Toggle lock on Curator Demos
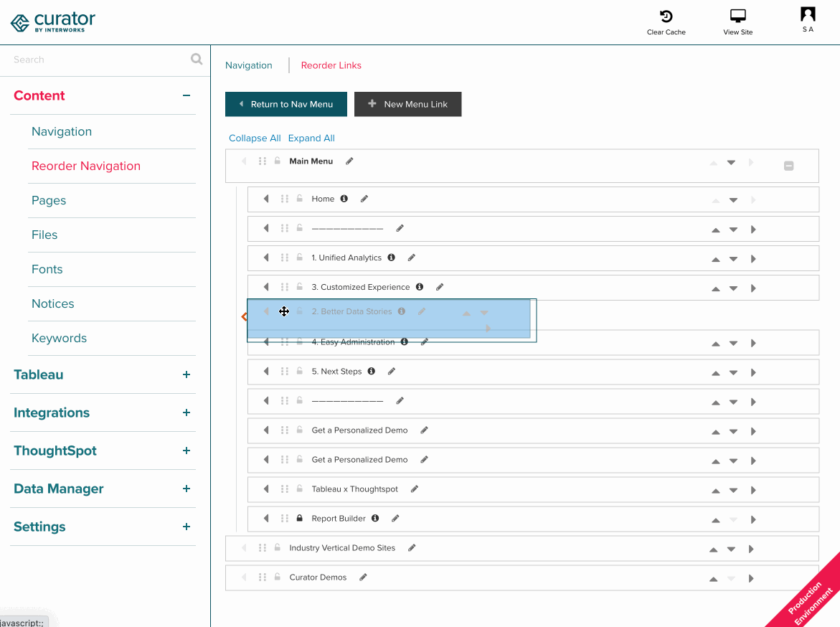Image resolution: width=840 pixels, height=627 pixels. [277, 577]
